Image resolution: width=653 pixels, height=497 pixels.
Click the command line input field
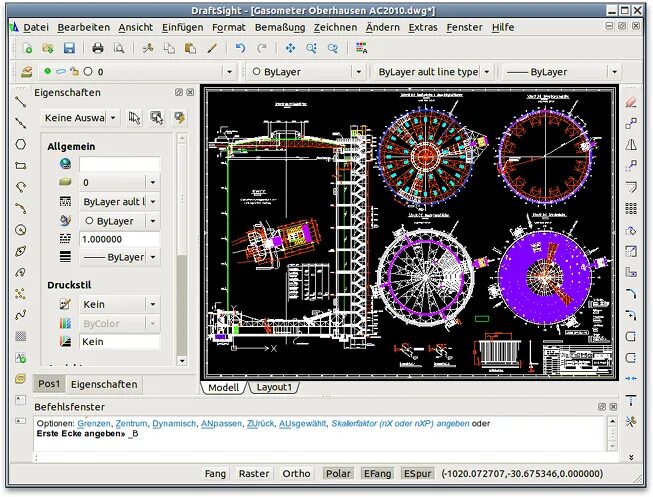(321, 458)
